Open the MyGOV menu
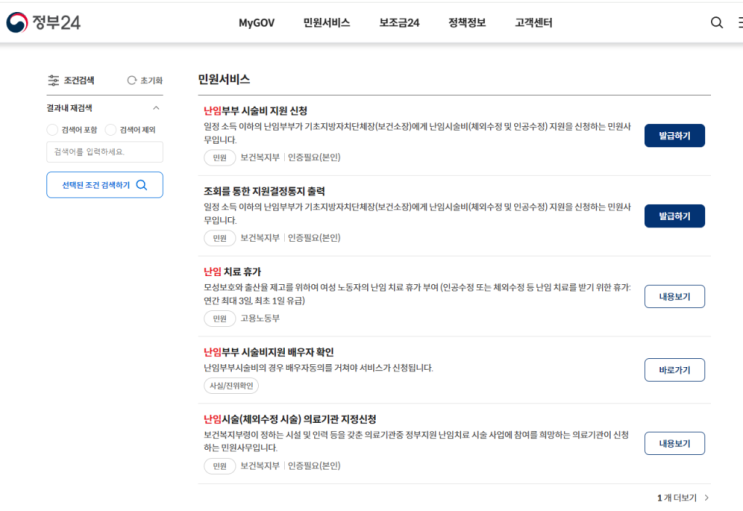743x511 pixels. pos(256,23)
